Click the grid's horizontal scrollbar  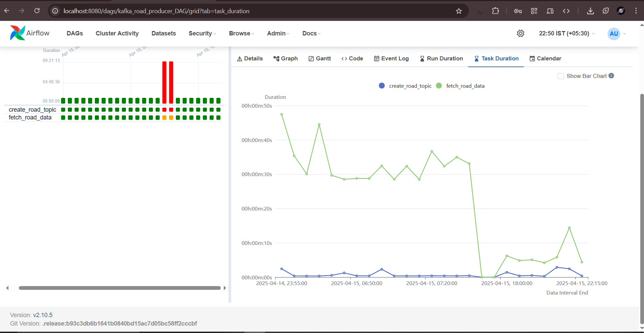(x=119, y=288)
